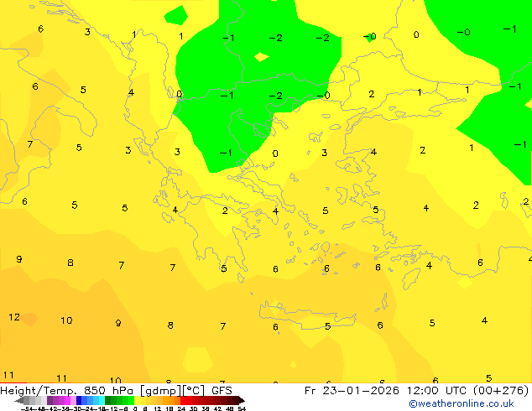
Task: Select the dark purple legend color segment
Action: [x=50, y=400]
